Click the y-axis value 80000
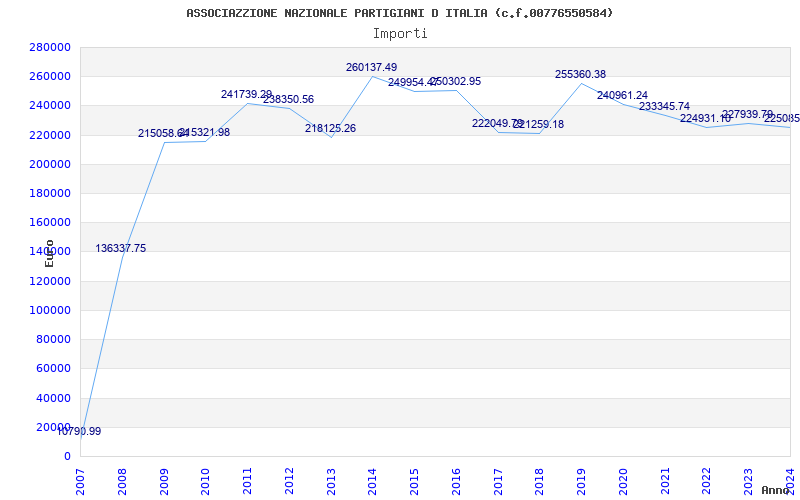800x500 pixels. coord(53,339)
